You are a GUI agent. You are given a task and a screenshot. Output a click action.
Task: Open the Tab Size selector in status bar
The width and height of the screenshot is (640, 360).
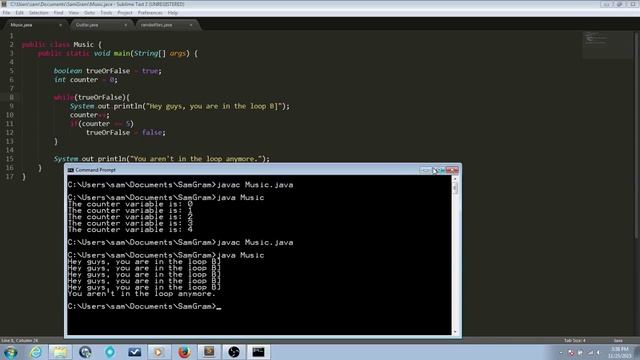[x=575, y=340]
